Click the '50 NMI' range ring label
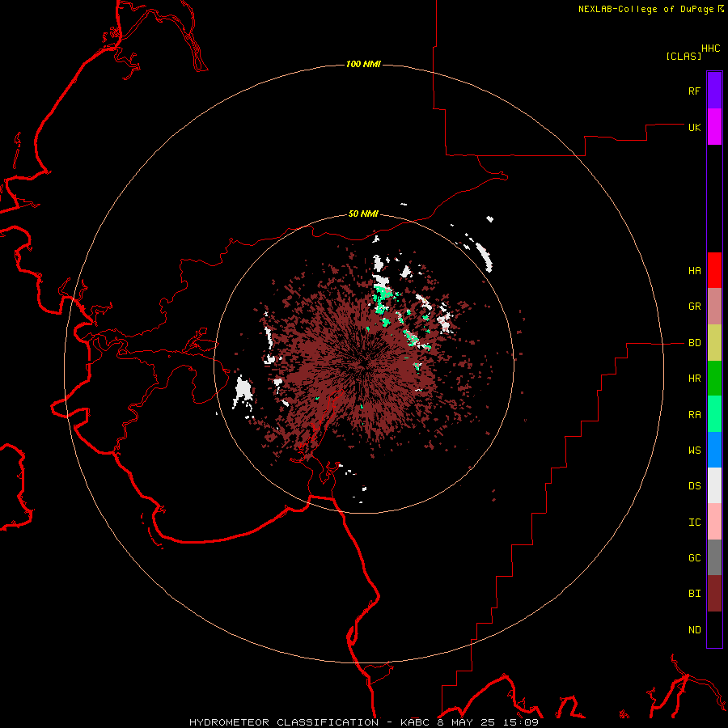Screen dimensions: 728x728 point(363,214)
